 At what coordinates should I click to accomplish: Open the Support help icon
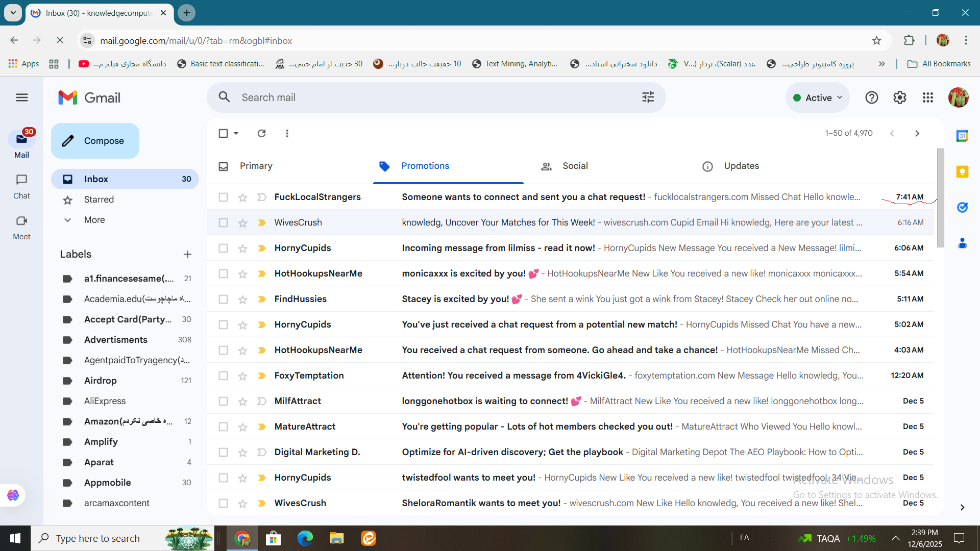(x=871, y=97)
